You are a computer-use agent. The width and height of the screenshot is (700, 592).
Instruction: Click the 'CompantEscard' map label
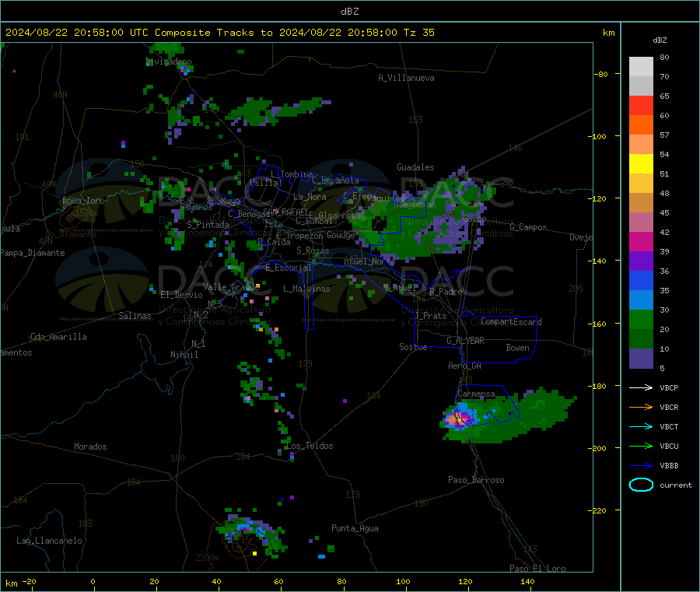(511, 321)
